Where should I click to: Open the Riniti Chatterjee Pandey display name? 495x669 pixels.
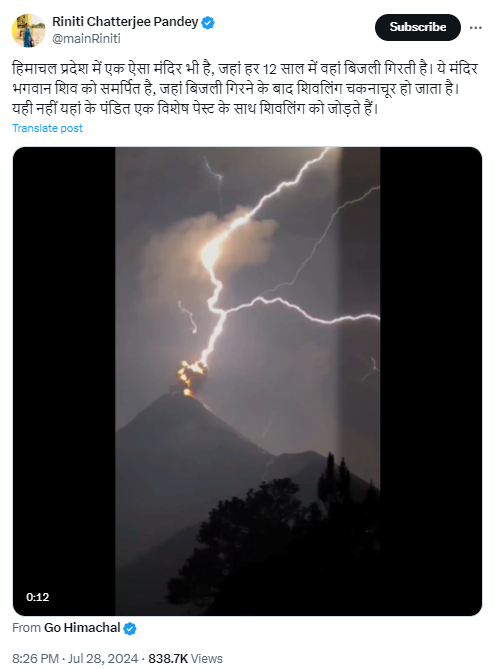click(x=125, y=22)
